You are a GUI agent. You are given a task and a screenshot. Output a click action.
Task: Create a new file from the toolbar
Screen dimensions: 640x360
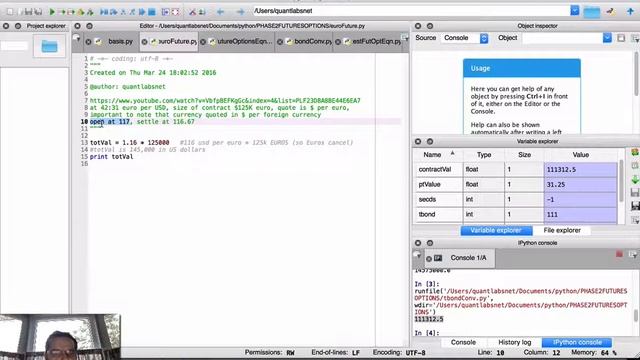10,12
